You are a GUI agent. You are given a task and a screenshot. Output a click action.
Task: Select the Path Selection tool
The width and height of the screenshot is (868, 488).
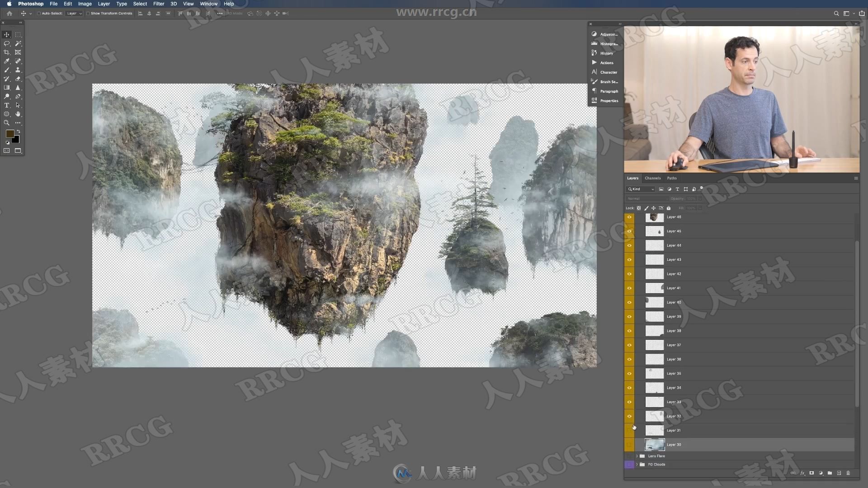click(18, 105)
